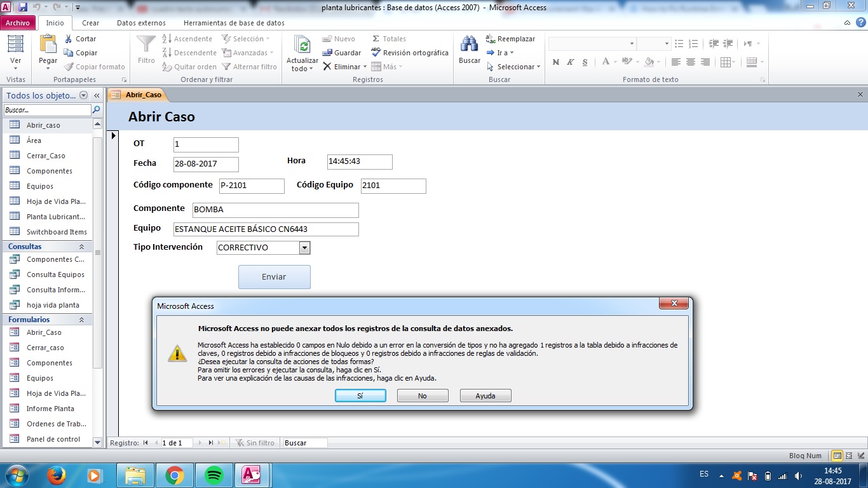
Task: Open Herramientas de base de datos tab
Action: click(x=234, y=23)
